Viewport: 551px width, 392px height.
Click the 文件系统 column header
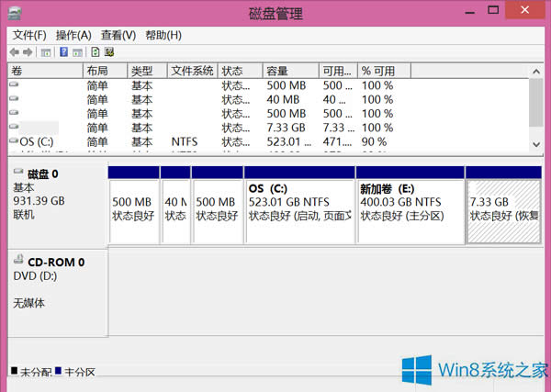pyautogui.click(x=192, y=71)
